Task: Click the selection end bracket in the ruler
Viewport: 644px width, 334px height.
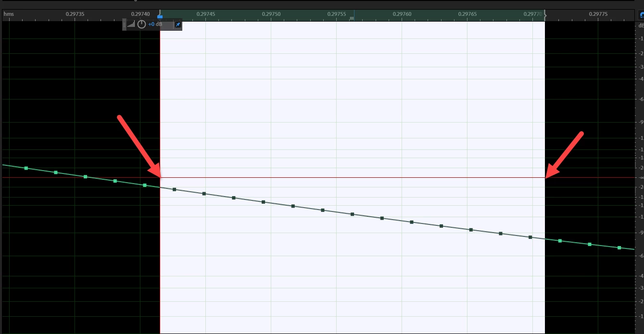Action: 545,14
